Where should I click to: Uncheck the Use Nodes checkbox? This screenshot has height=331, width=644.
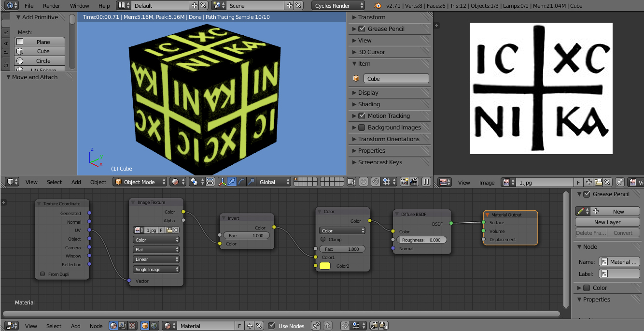click(x=272, y=326)
